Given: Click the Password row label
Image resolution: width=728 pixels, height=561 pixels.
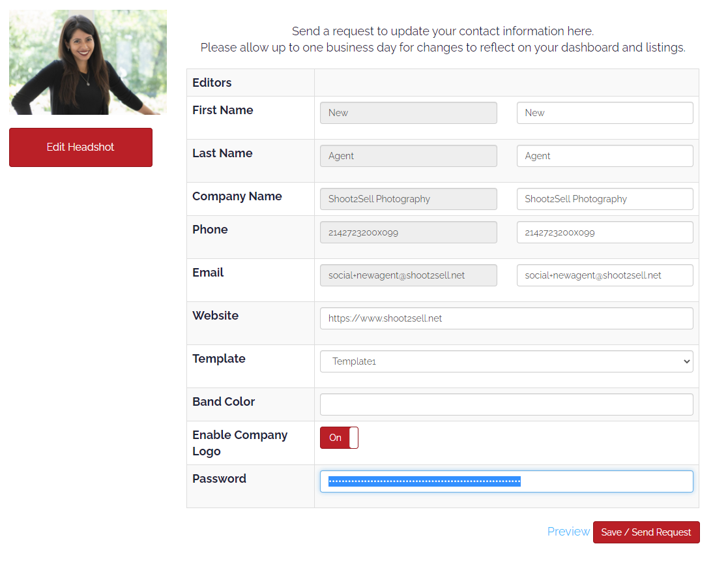Looking at the screenshot, I should pos(220,478).
